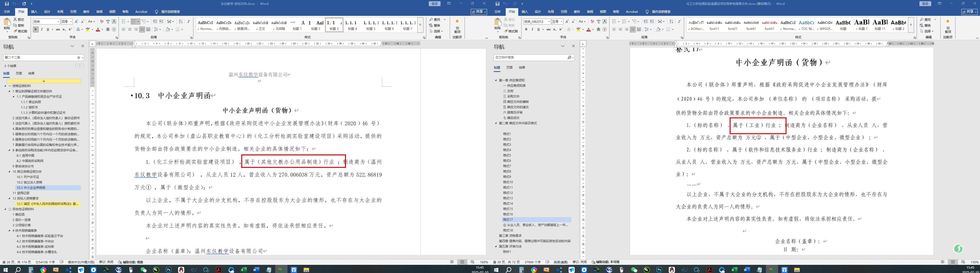Clear all formatting in the left Word window
Viewport: 980px width, 273px height.
tap(101, 22)
